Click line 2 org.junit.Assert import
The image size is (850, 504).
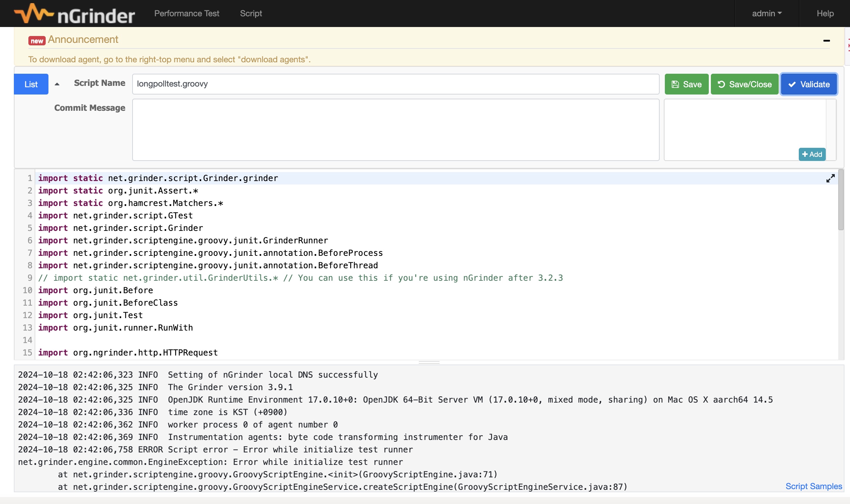[118, 191]
